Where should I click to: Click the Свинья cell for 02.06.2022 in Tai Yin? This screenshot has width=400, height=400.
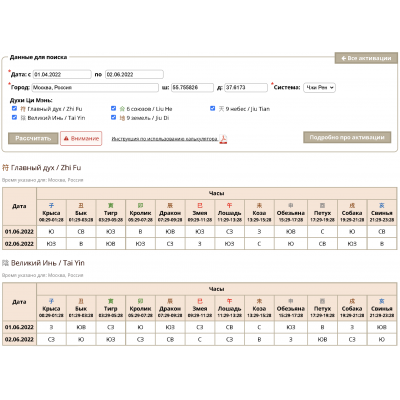[x=382, y=339]
